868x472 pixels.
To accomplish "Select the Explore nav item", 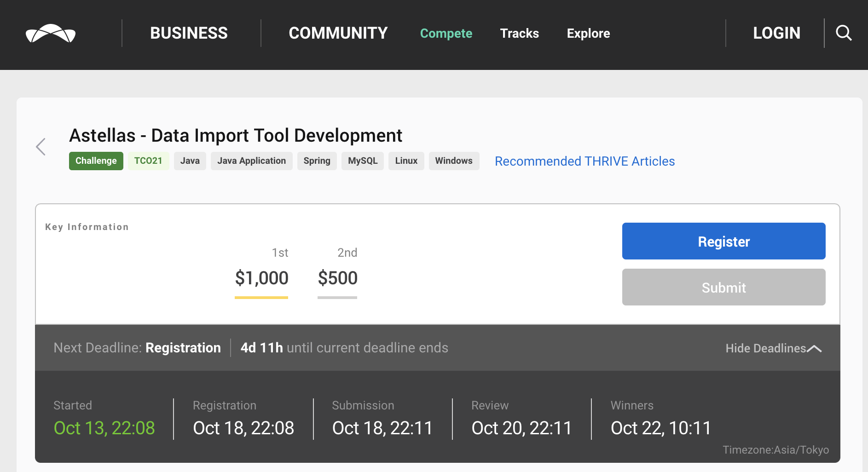I will [588, 34].
